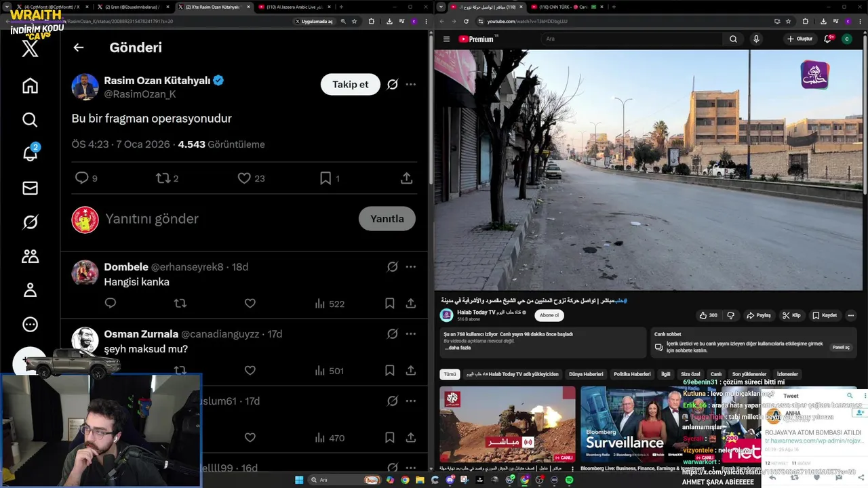Screen dimensions: 868x488
Task: Click the Paylaş share button under the video
Action: pos(758,315)
